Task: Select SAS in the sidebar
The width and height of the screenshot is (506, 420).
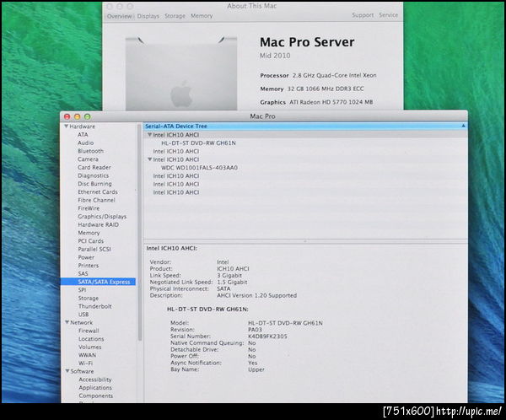Action: click(x=83, y=273)
